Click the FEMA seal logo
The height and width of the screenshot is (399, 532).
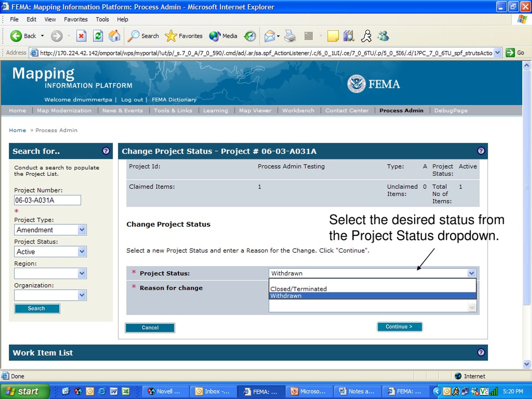[x=356, y=84]
